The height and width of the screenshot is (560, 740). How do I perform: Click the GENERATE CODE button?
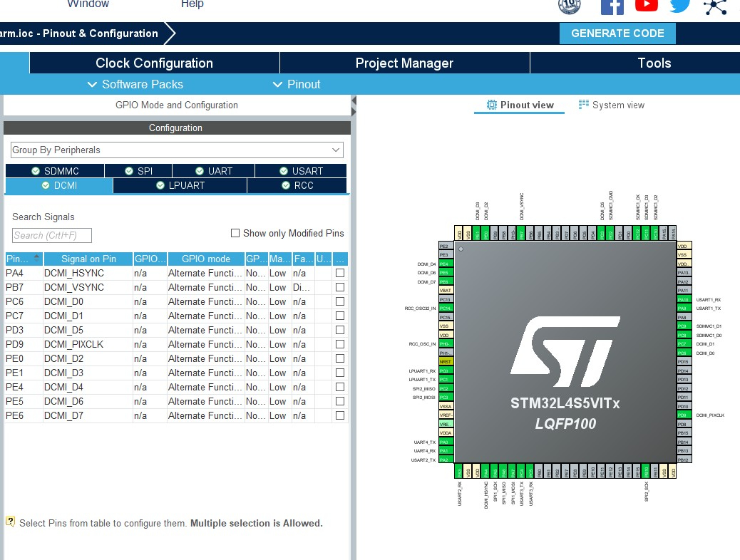pyautogui.click(x=617, y=33)
